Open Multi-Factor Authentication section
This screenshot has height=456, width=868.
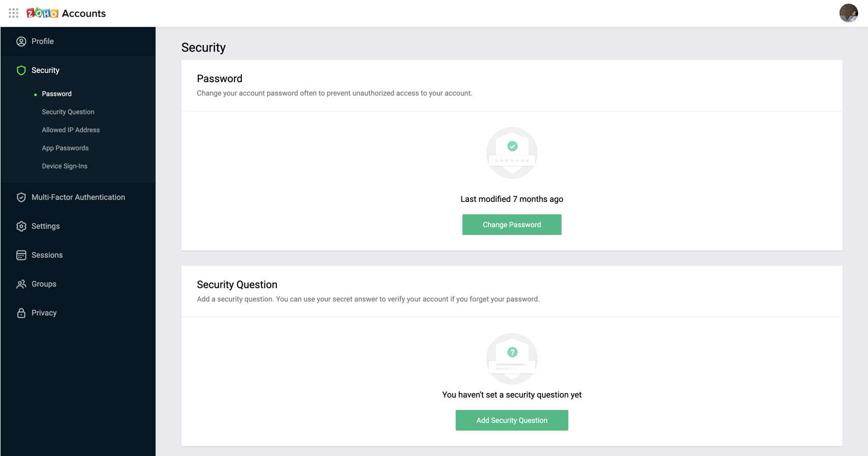78,197
